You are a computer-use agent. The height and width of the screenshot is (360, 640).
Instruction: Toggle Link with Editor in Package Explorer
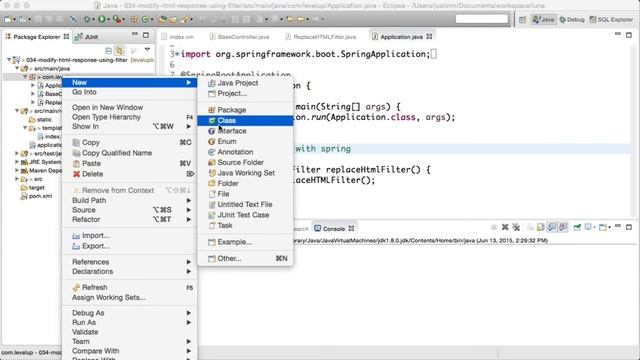[119, 51]
